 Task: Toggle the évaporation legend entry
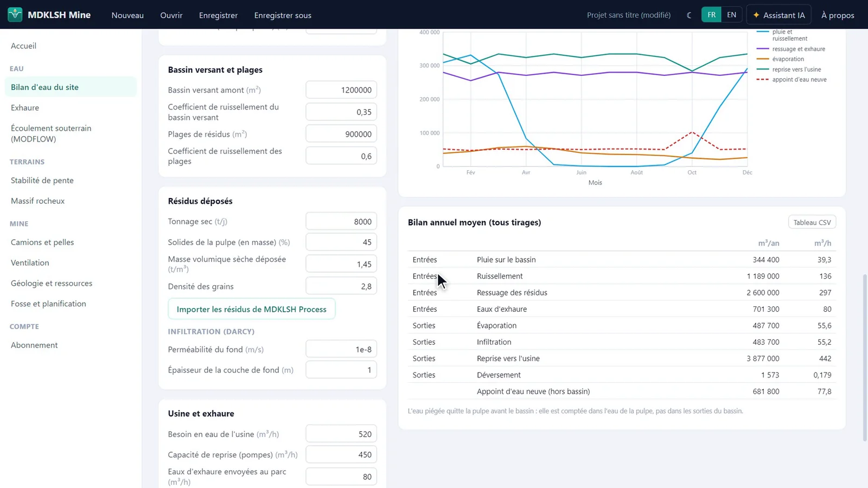(x=781, y=59)
